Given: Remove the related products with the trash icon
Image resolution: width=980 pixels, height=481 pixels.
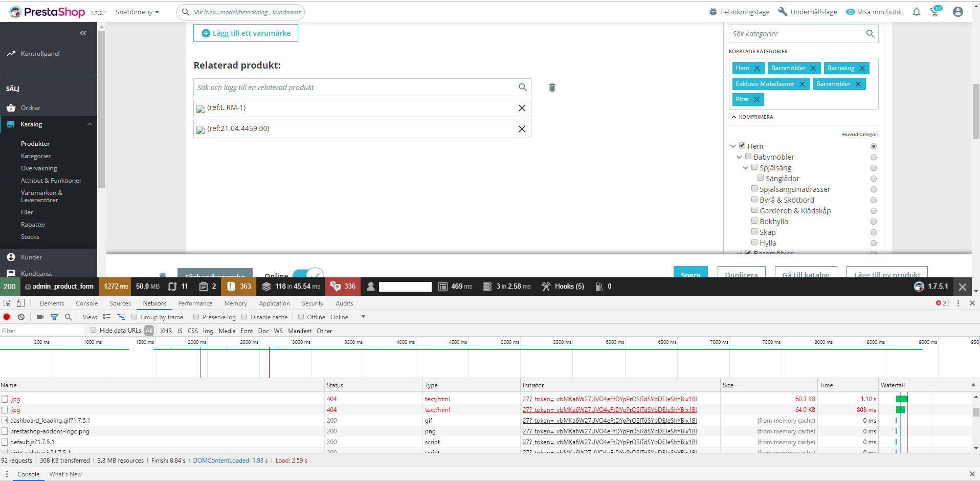Looking at the screenshot, I should point(552,88).
